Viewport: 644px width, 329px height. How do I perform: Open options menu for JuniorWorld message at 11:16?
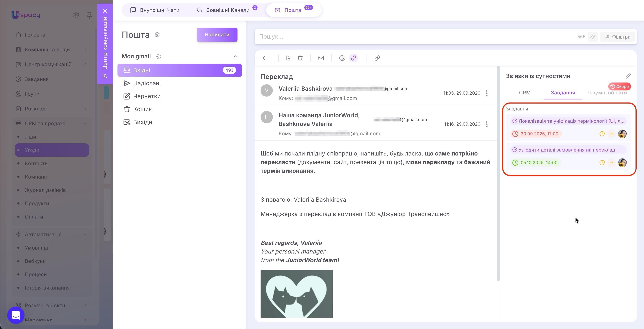487,124
